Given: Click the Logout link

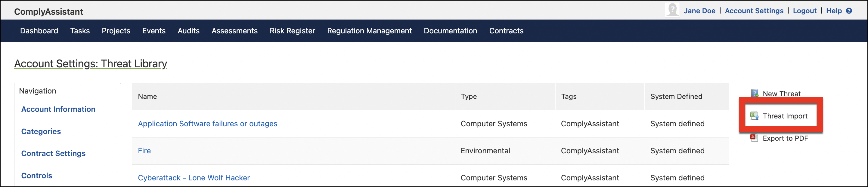Looking at the screenshot, I should pyautogui.click(x=805, y=11).
